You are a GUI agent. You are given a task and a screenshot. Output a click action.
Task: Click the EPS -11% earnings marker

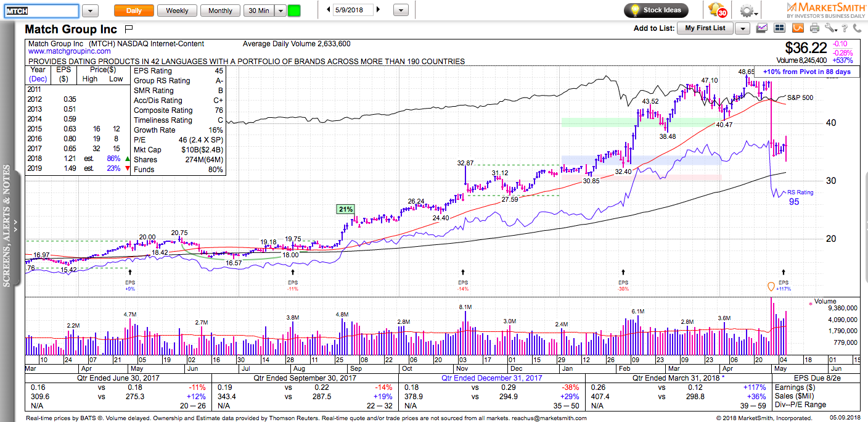tap(293, 286)
